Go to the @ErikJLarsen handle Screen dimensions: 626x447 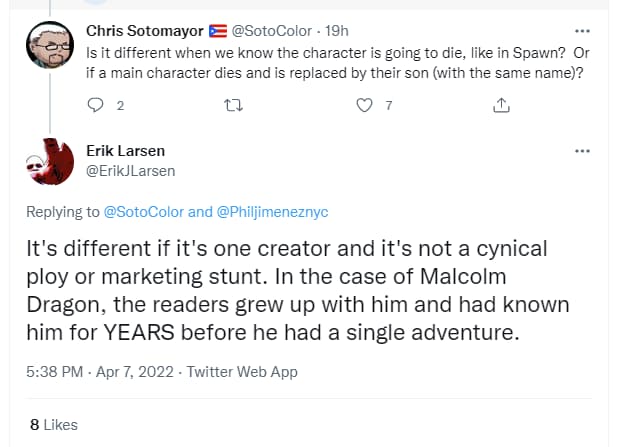coord(131,171)
